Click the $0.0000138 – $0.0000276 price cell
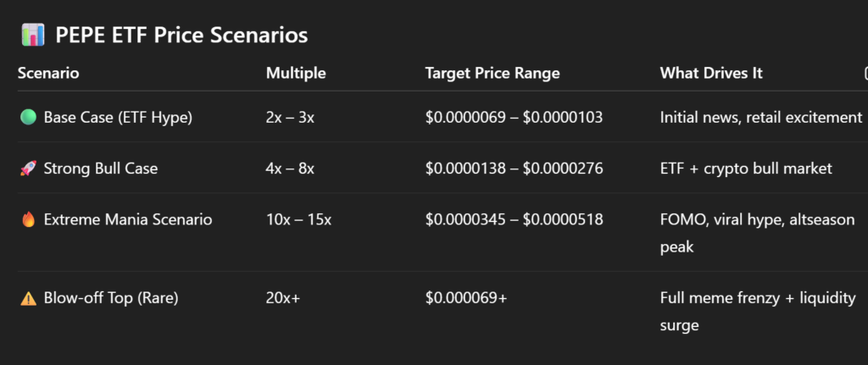This screenshot has height=365, width=868. (x=514, y=169)
